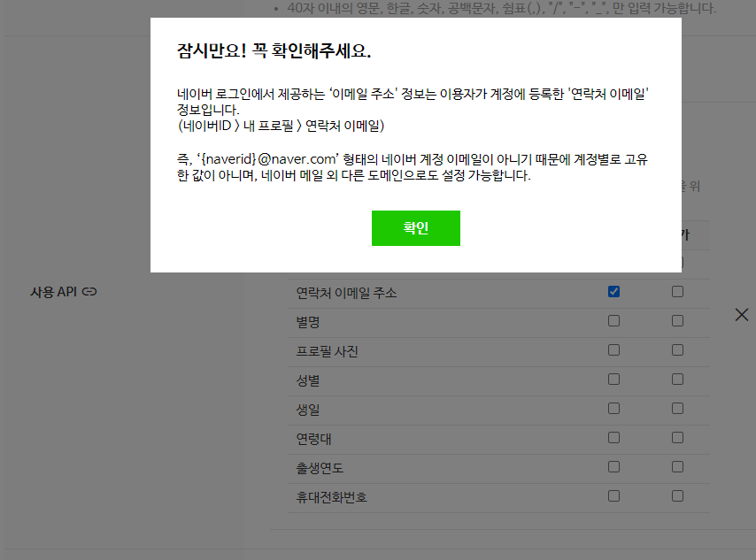
Task: Check the required box for 휴대전화번호
Action: (613, 496)
